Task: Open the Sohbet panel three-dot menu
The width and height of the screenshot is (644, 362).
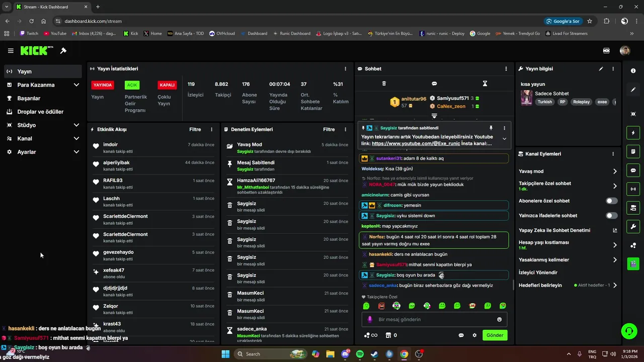Action: 506,69
